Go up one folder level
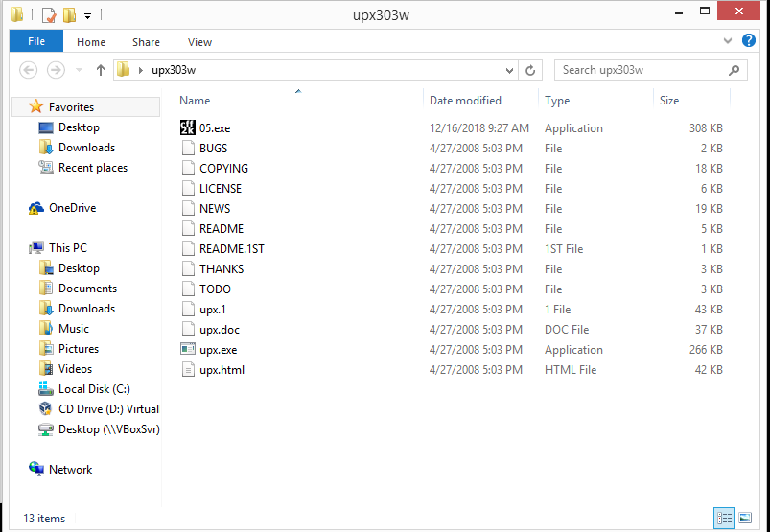770x532 pixels. [x=101, y=70]
